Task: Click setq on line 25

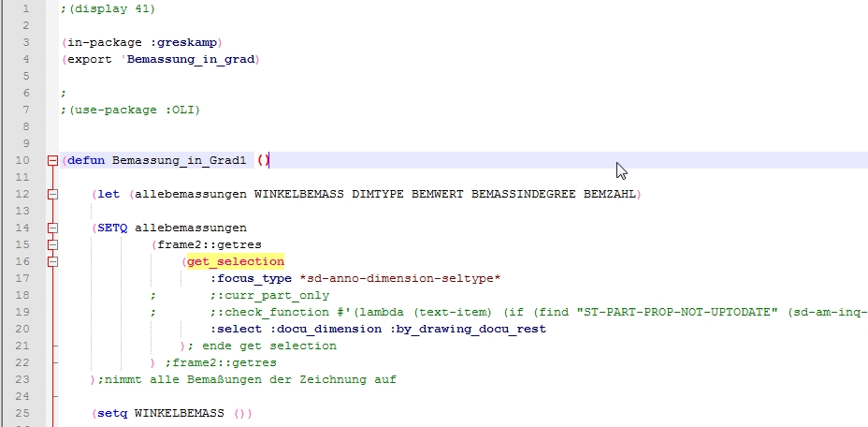Action: (x=112, y=414)
